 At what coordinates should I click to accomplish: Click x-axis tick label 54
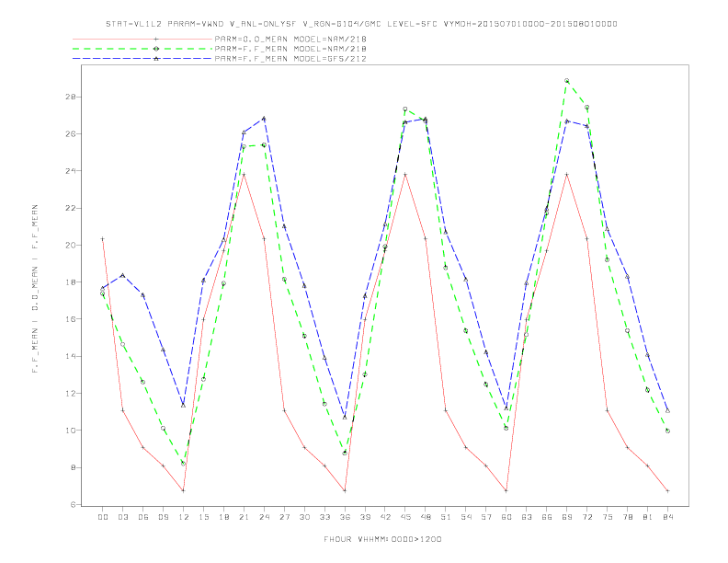point(466,517)
